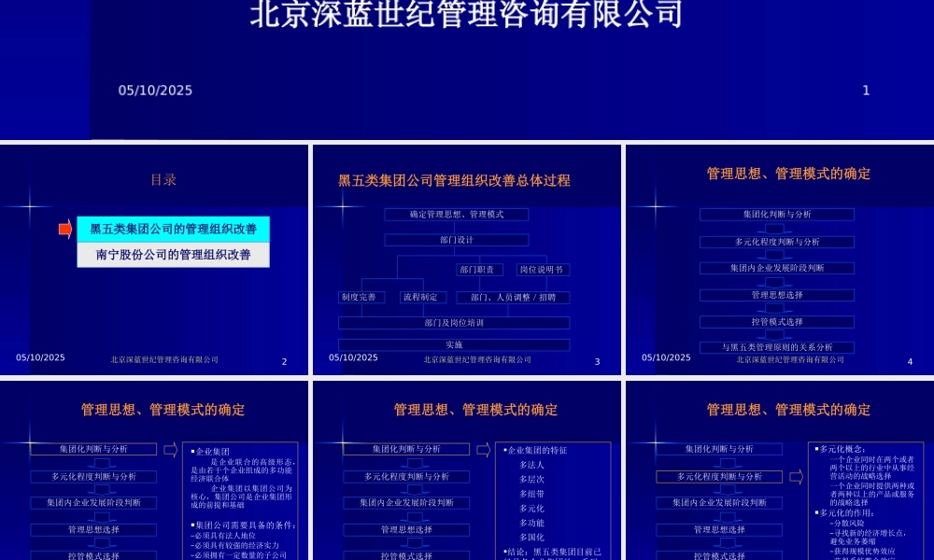Click the list item 多国化

(x=531, y=538)
